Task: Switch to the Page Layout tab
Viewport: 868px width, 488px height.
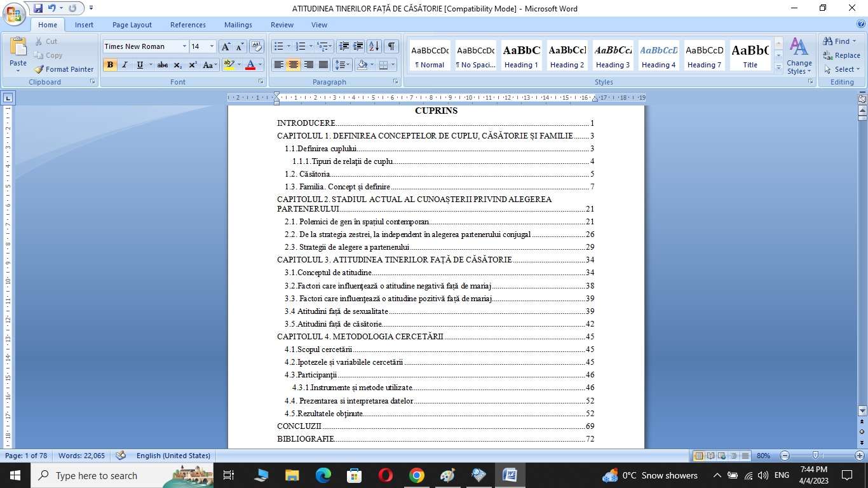Action: point(132,25)
